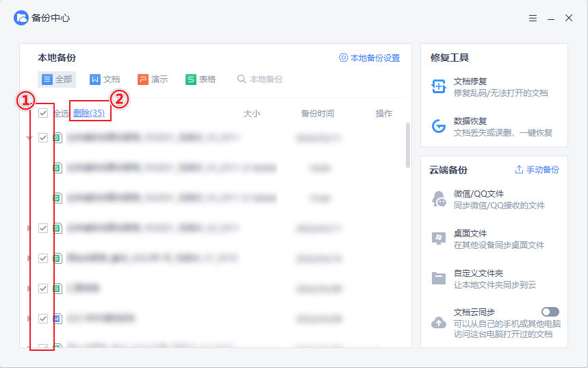Open 本地备份设置 settings gear

(344, 58)
